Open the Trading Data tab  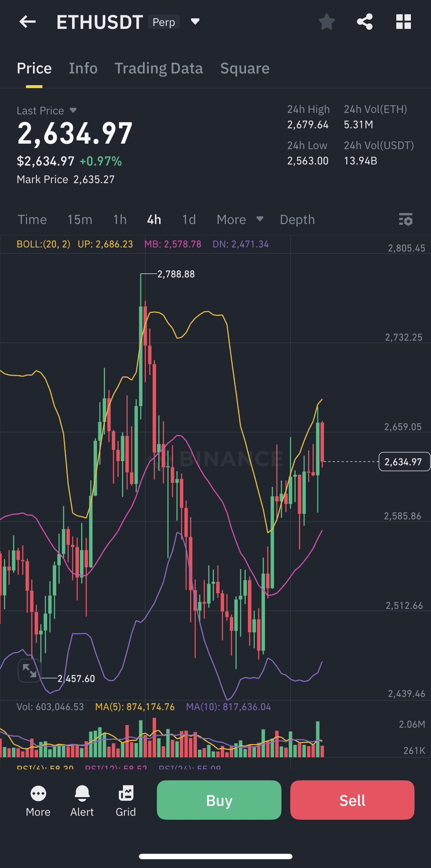pyautogui.click(x=159, y=68)
